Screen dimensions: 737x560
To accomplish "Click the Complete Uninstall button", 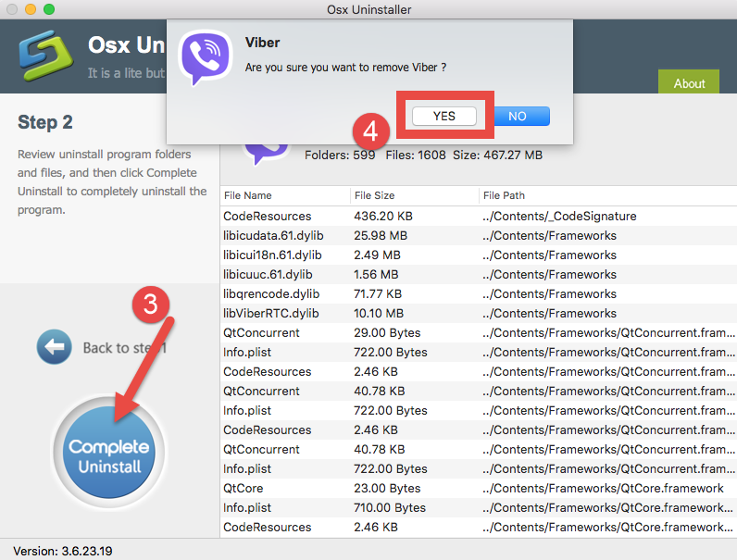I will click(109, 452).
